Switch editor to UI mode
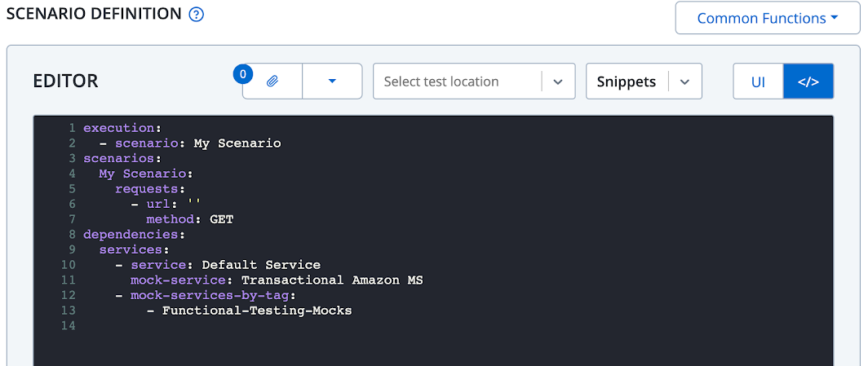Screen dimensions: 868x366 coord(758,82)
